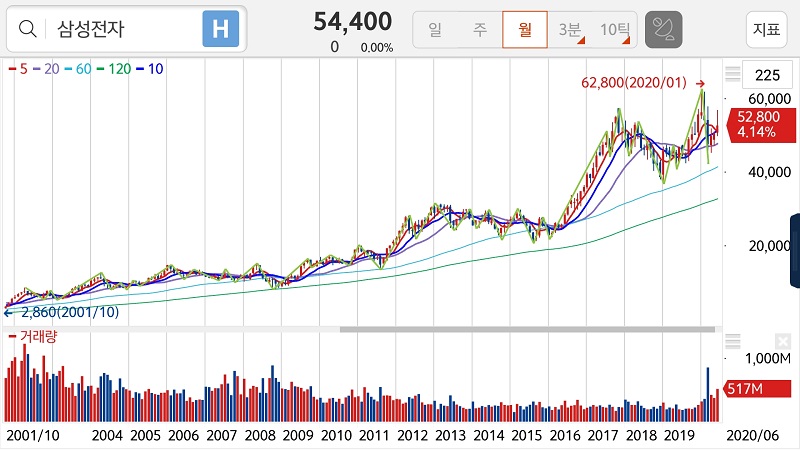Viewport: 800px width, 450px height.
Task: Click the current price 54,400
Action: 353,21
